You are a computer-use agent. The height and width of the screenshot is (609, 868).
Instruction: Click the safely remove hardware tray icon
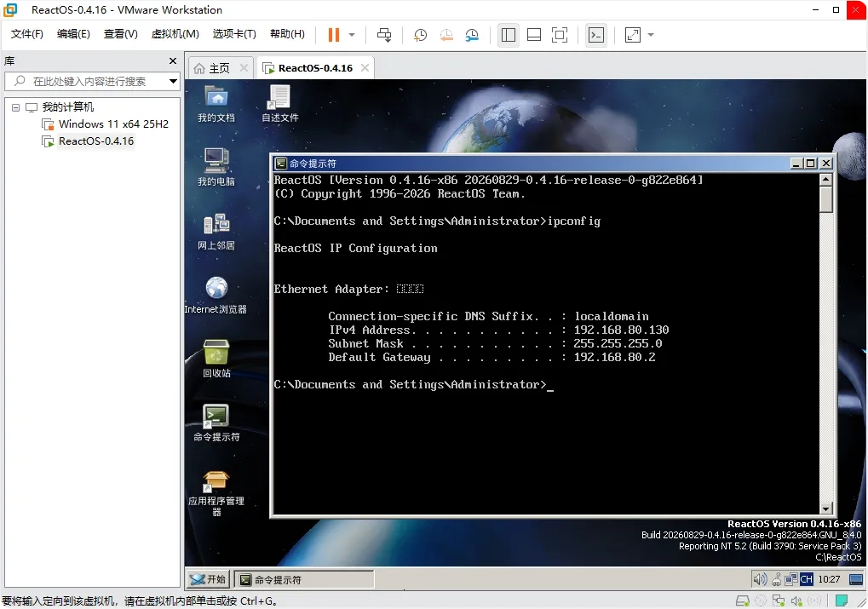(x=777, y=580)
